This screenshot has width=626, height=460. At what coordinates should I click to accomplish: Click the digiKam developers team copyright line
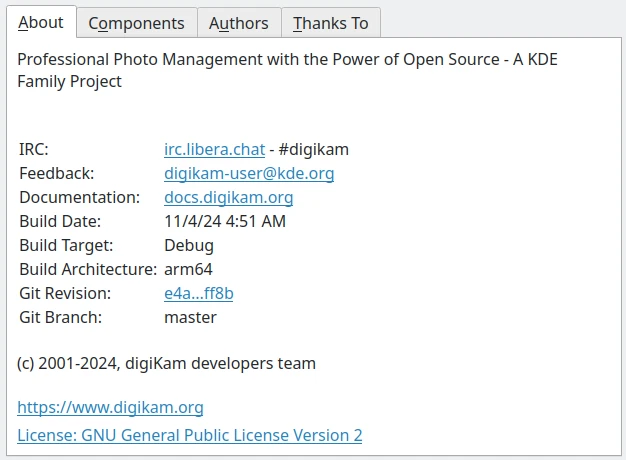(x=166, y=364)
